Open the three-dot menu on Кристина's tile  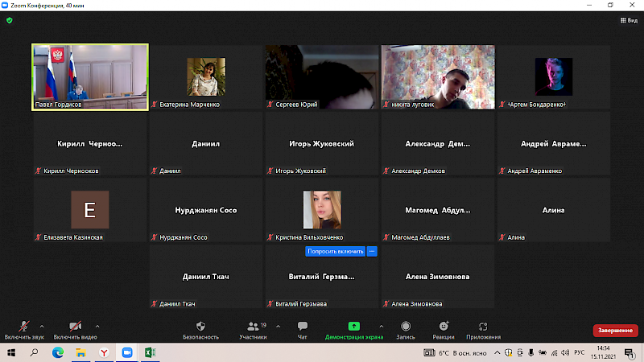click(x=372, y=251)
